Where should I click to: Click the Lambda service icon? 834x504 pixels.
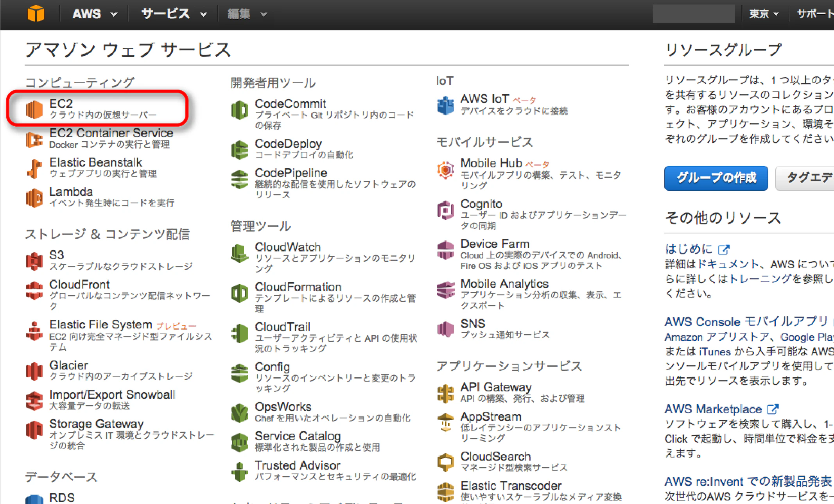(34, 198)
